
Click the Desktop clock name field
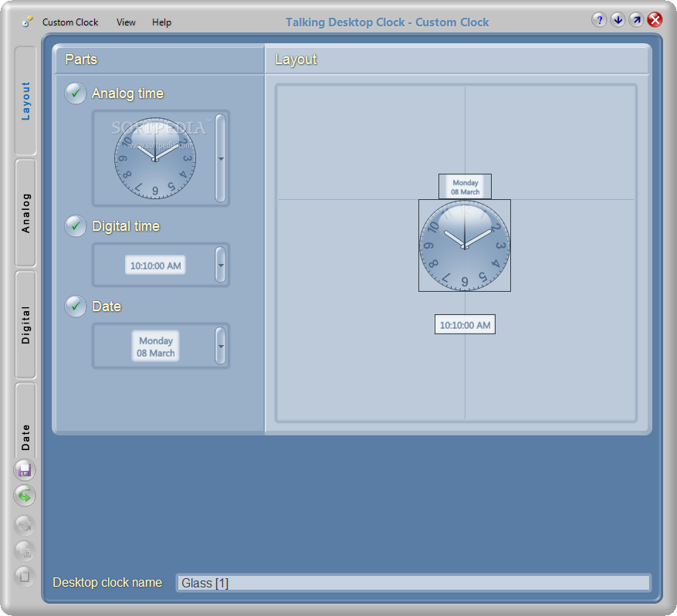413,583
